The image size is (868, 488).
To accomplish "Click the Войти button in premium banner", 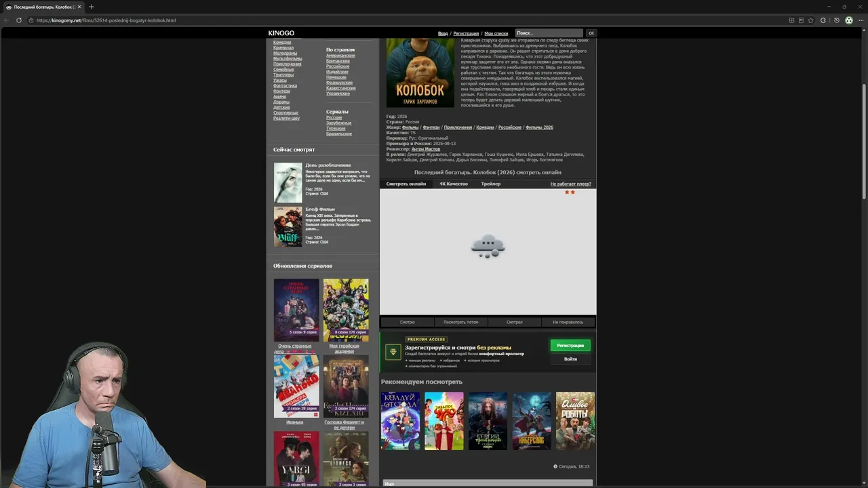I will click(x=570, y=359).
